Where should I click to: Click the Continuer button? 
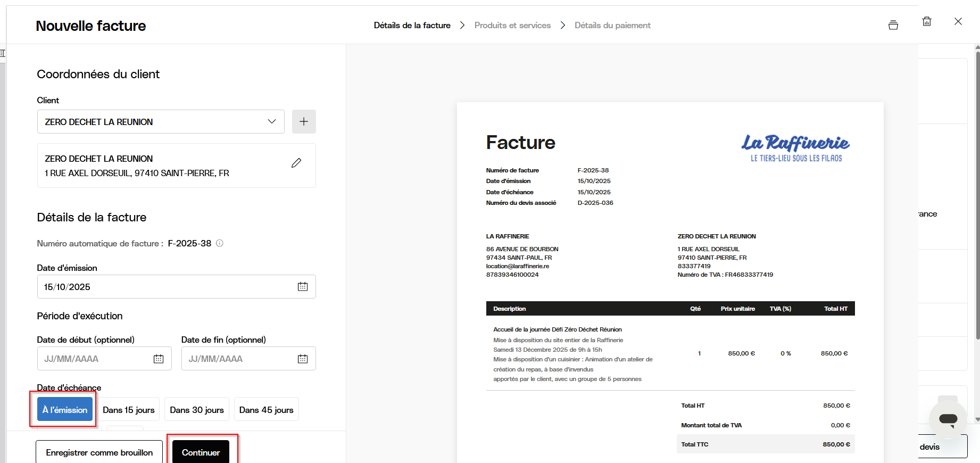coord(201,452)
